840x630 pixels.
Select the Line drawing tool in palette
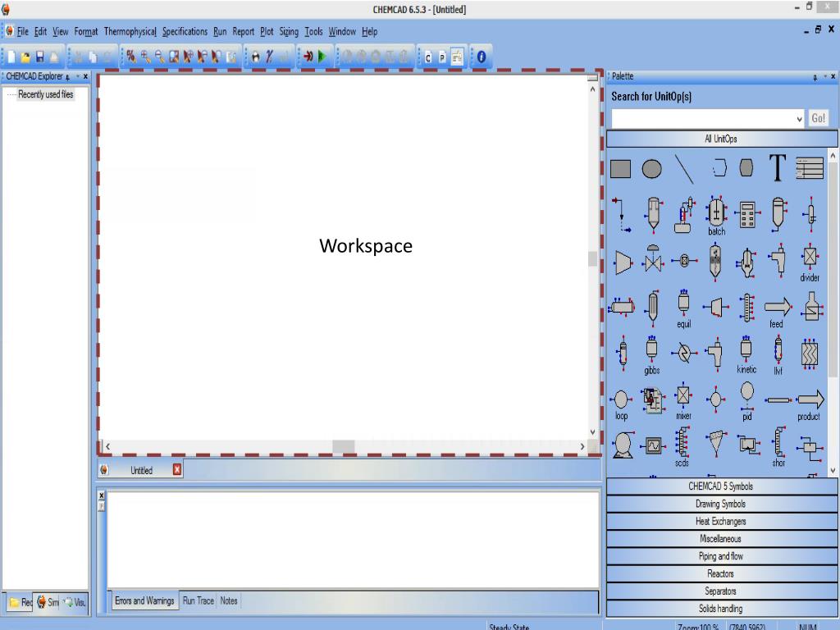[683, 169]
